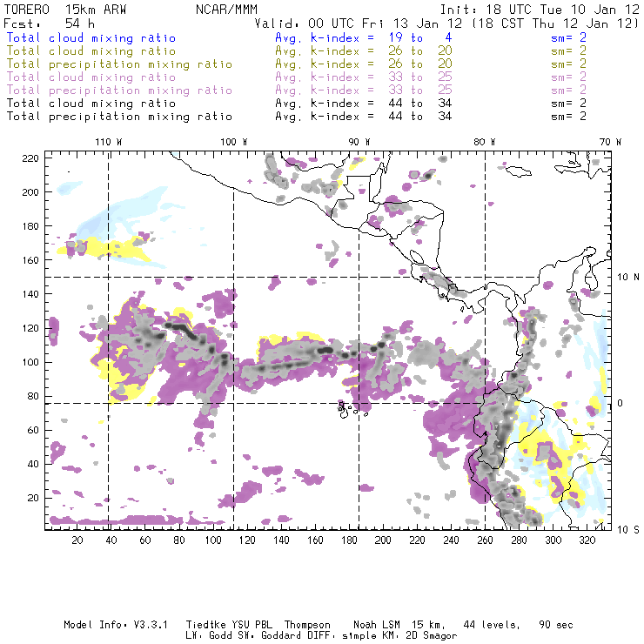Click the blue "Total cloud mixing ratio" legend row
Image resolution: width=644 pixels, height=644 pixels.
[91, 37]
